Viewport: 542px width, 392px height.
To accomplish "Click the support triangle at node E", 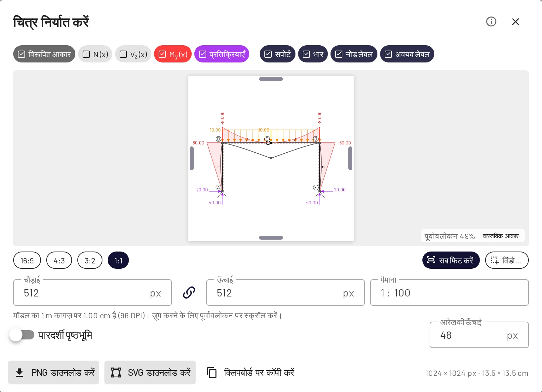I will pos(320,195).
